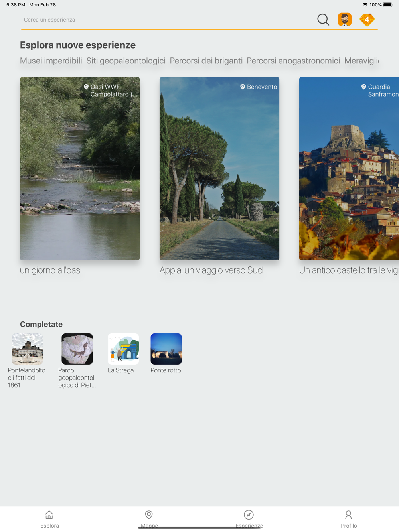Check the battery status icon
This screenshot has width=399, height=532.
tap(388, 5)
